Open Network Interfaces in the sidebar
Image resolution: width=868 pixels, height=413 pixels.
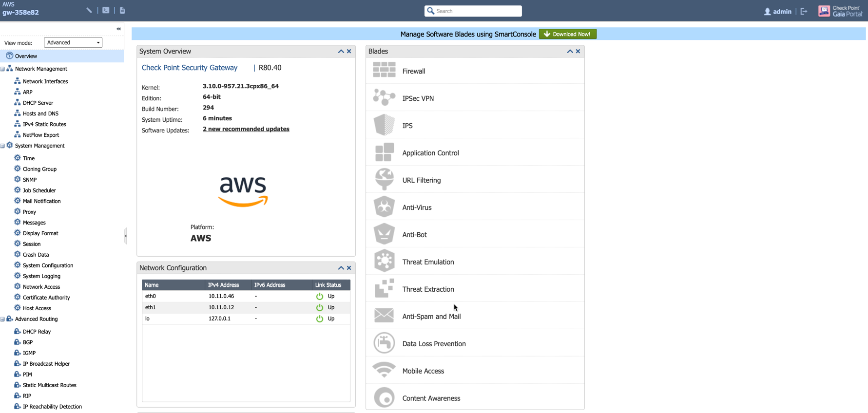tap(45, 81)
